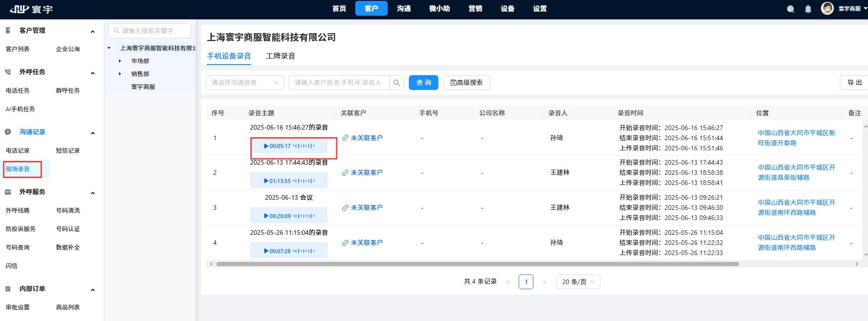Click link icon in row 3 未关联客户
The width and height of the screenshot is (868, 321).
345,208
